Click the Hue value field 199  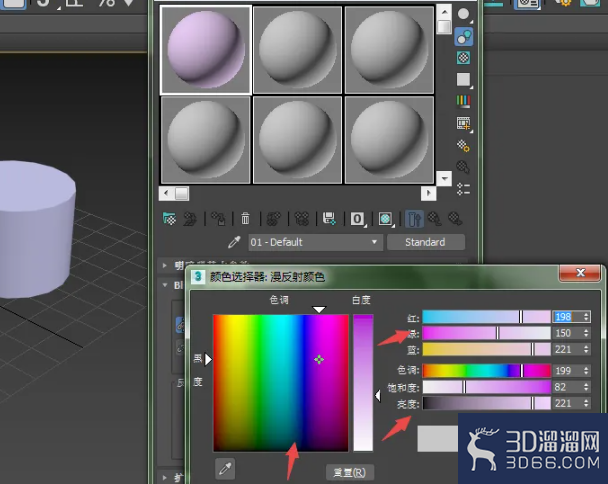coord(567,371)
